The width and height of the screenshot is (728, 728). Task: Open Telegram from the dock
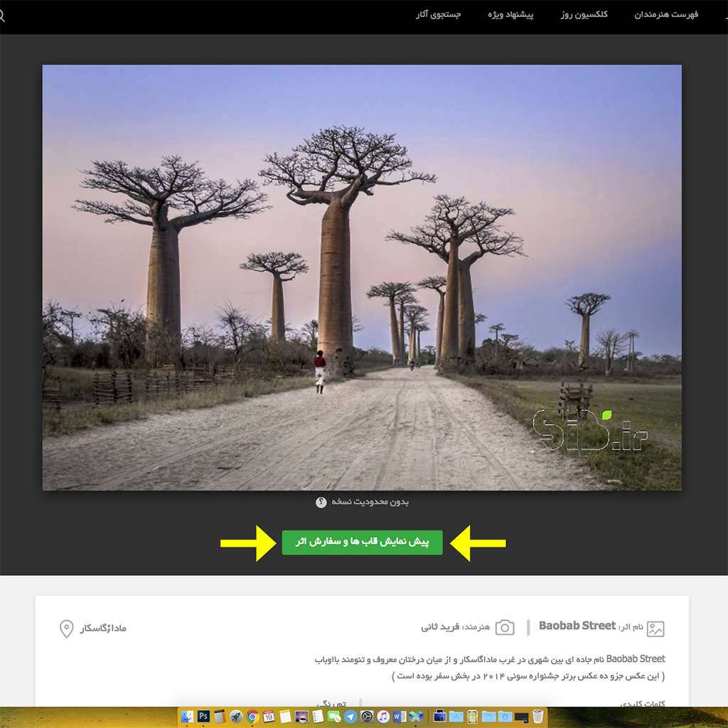[x=350, y=717]
